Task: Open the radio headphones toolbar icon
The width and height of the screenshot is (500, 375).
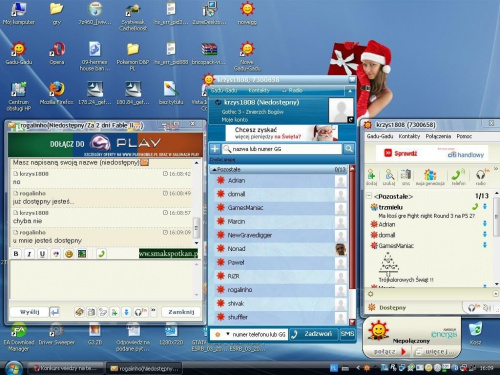Action: click(x=481, y=177)
